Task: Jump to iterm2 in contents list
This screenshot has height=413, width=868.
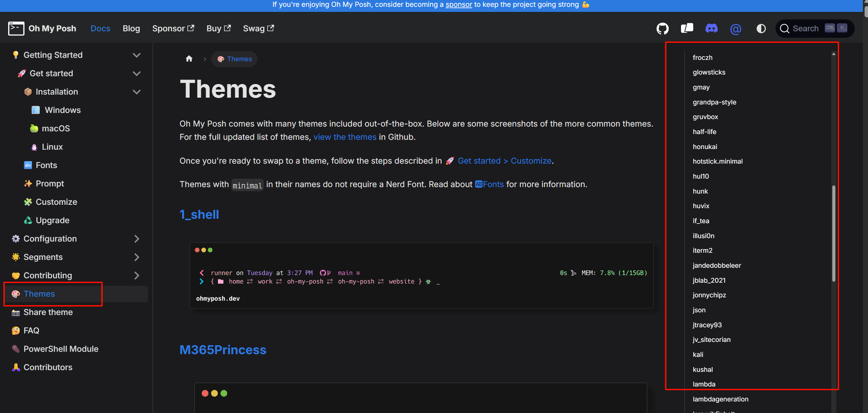Action: 702,250
